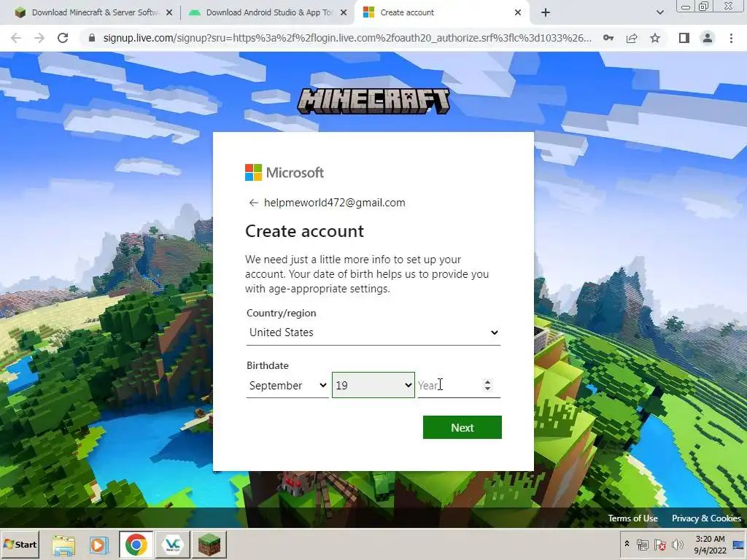
Task: View site security lock info
Action: point(92,38)
